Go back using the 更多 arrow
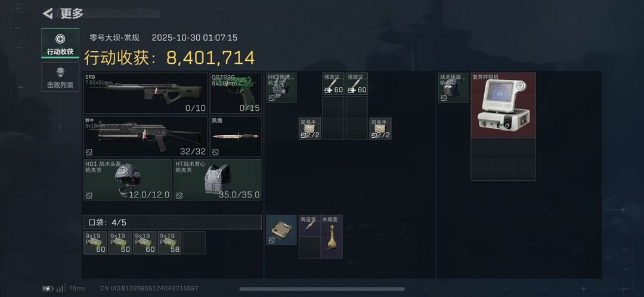Viewport: 644px width, 297px height. click(48, 14)
